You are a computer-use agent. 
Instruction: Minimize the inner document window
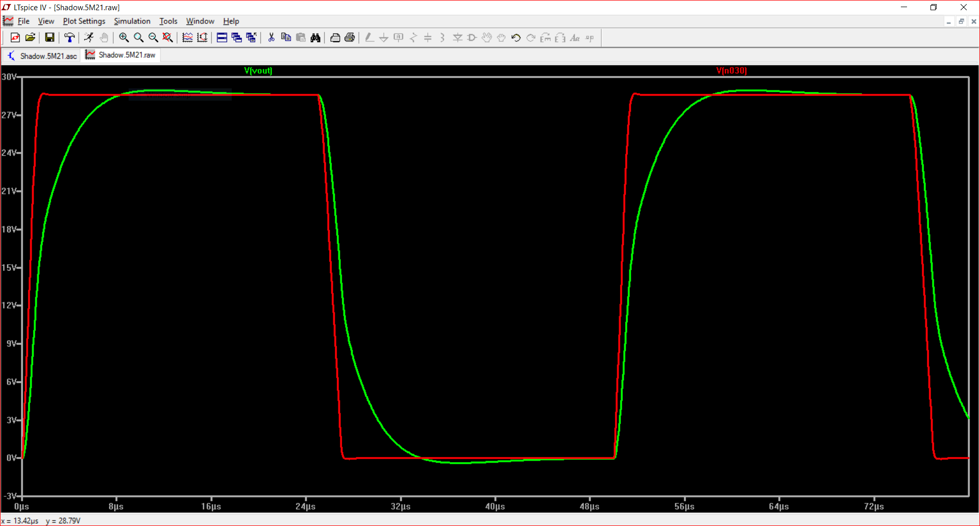pyautogui.click(x=948, y=21)
